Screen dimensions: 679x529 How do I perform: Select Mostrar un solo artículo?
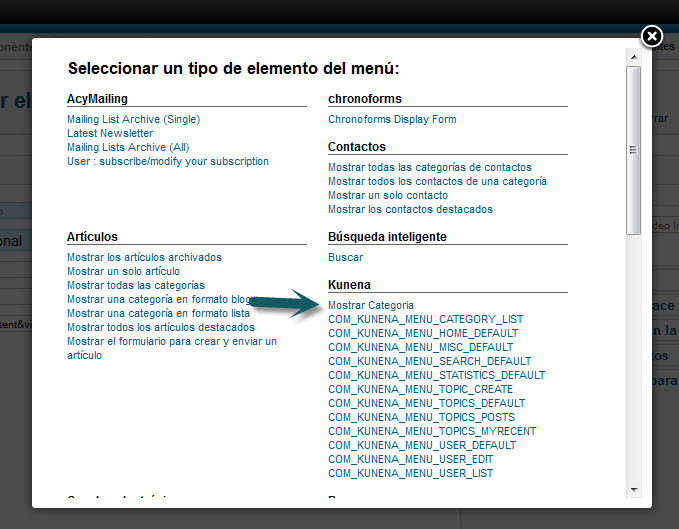pos(123,271)
